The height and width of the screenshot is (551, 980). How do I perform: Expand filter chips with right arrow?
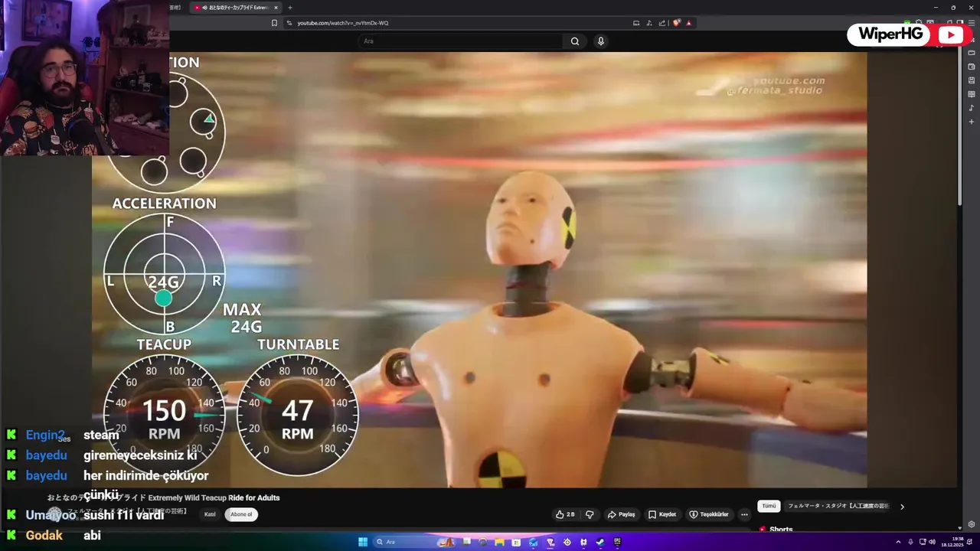[902, 507]
